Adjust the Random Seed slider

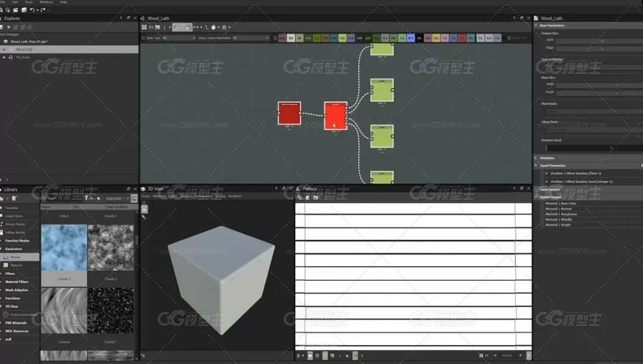click(x=595, y=148)
